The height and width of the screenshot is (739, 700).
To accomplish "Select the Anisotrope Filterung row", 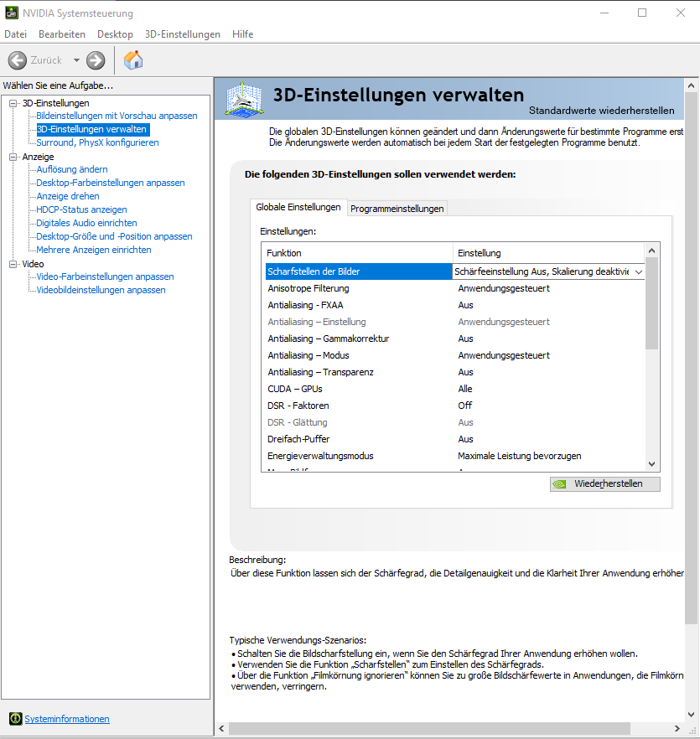I will 454,288.
